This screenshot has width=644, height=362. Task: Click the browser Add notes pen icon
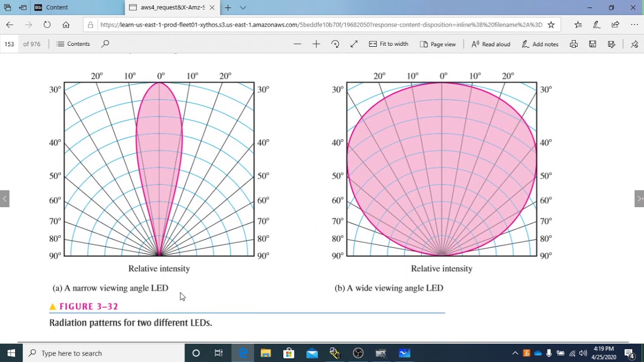click(x=596, y=25)
